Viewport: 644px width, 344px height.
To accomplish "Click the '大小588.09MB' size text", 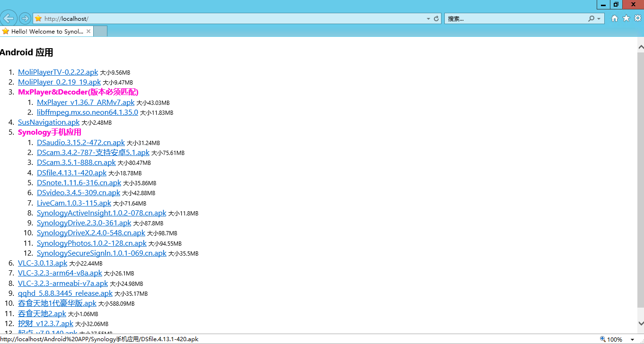I will pos(116,304).
